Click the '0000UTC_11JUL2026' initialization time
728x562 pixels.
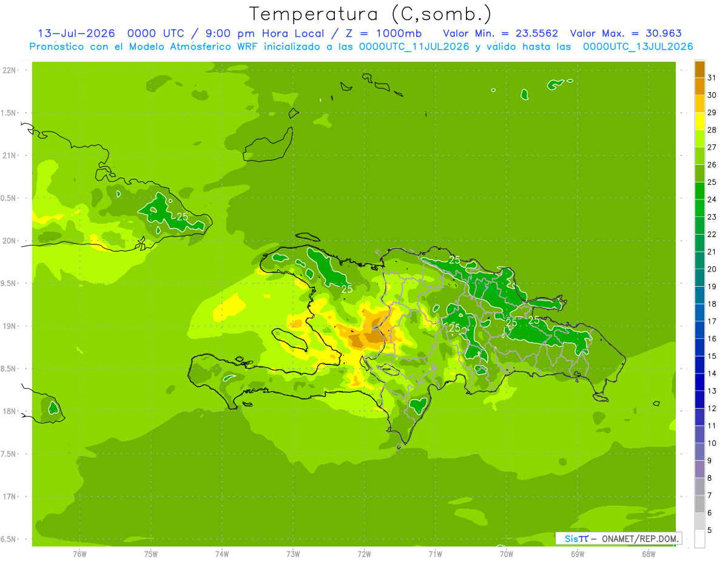click(x=414, y=47)
